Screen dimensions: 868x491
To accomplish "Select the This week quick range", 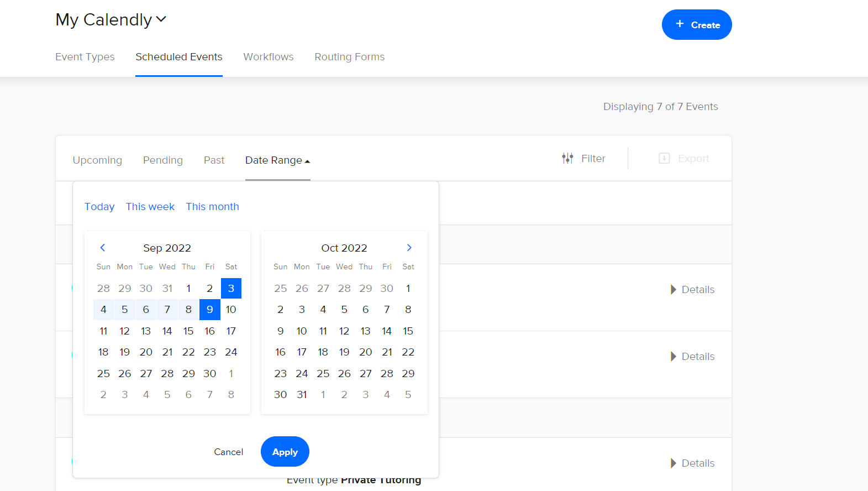I will 150,207.
